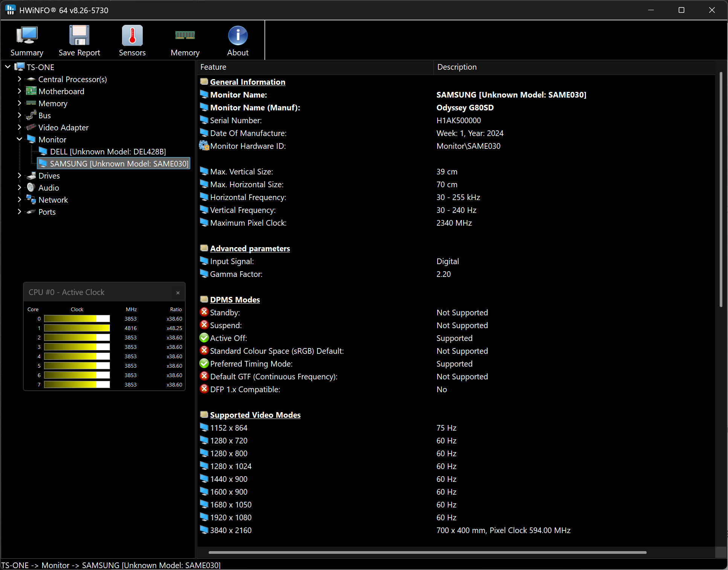Maximize the HWiNFO window
This screenshot has width=728, height=570.
(x=681, y=10)
